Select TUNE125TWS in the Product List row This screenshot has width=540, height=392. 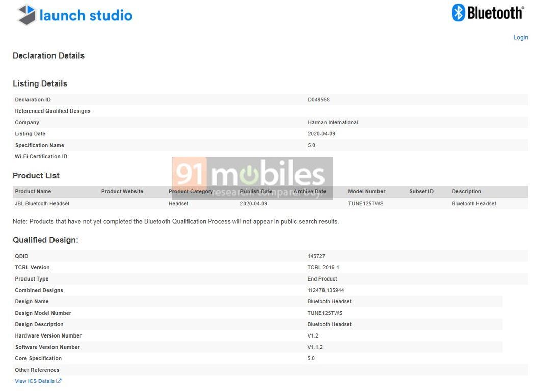[x=365, y=204]
